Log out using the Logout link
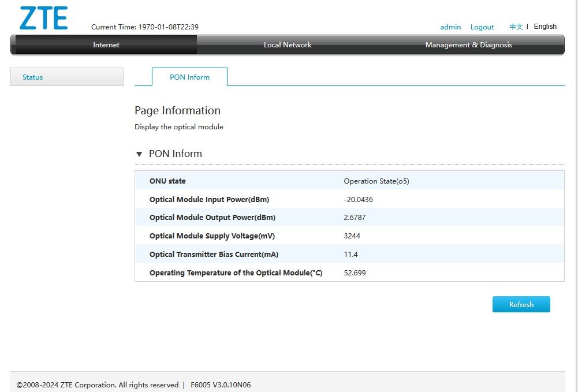 (x=482, y=27)
